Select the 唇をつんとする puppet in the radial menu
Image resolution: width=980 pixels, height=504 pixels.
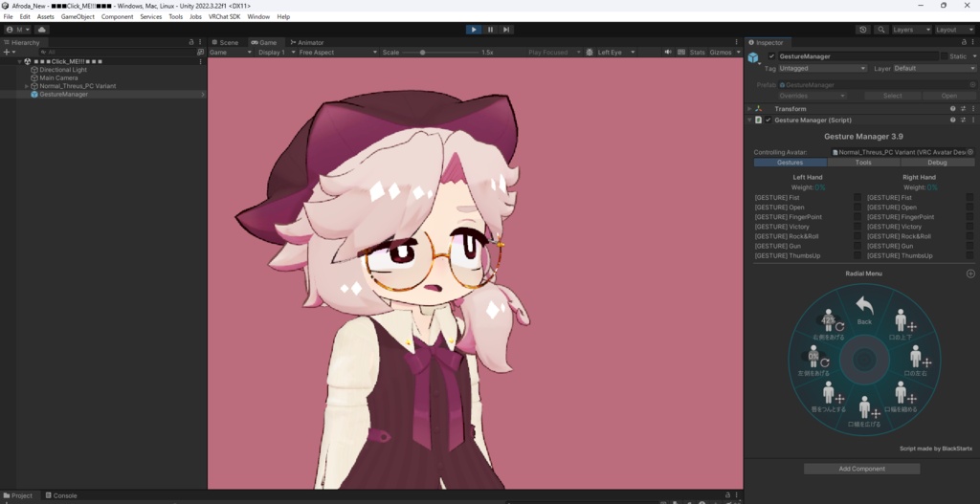click(828, 397)
